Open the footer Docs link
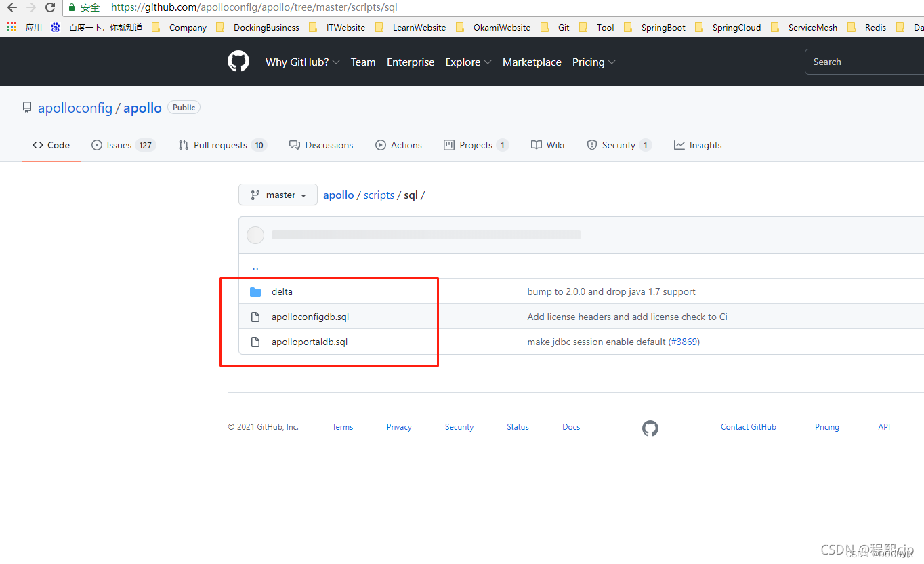Viewport: 924px width, 564px height. point(571,427)
